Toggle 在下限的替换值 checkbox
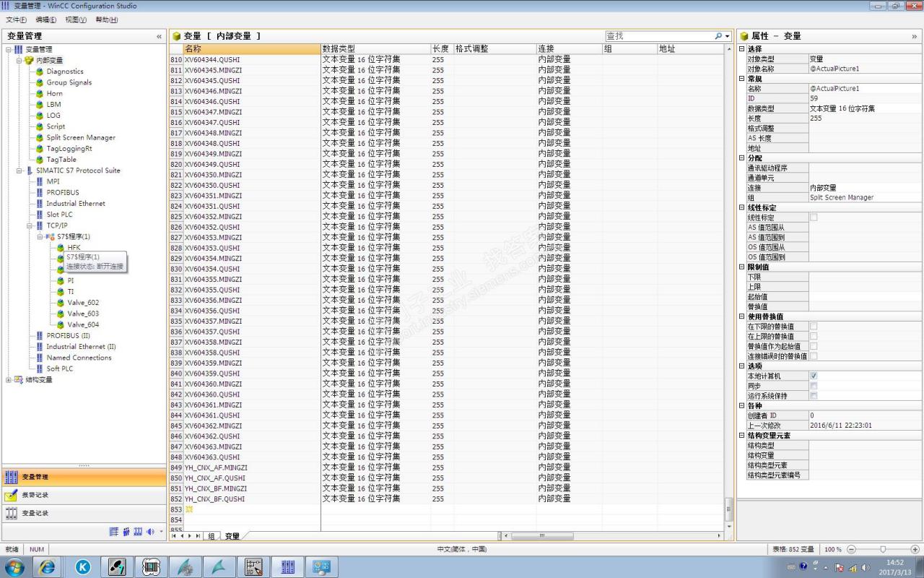 814,327
